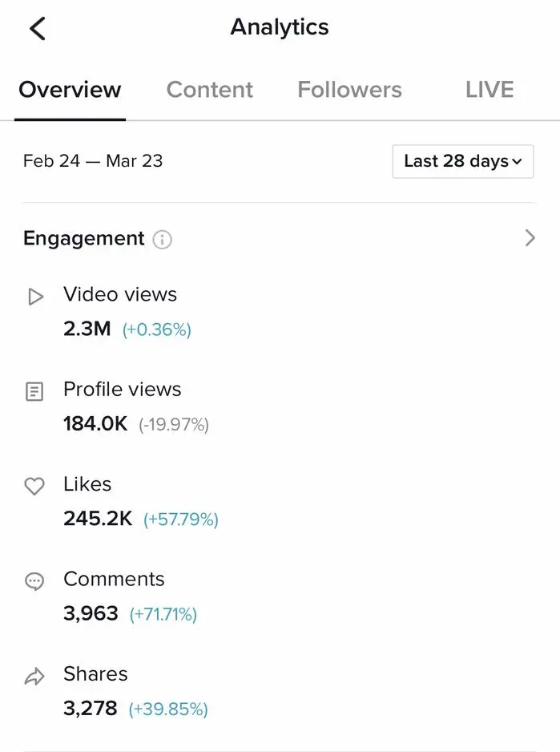Click the Video views label
Image resolution: width=560 pixels, height=752 pixels.
(x=120, y=294)
